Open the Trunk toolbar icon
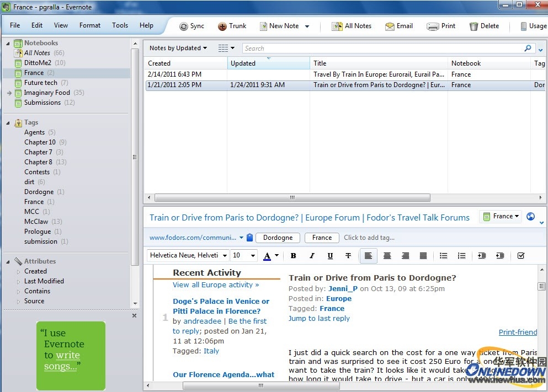 coord(232,26)
